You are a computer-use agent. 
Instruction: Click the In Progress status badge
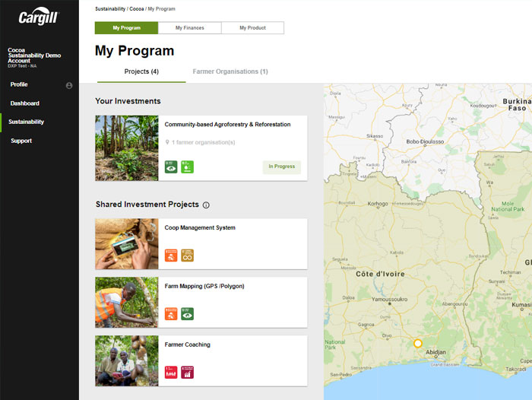pos(281,167)
